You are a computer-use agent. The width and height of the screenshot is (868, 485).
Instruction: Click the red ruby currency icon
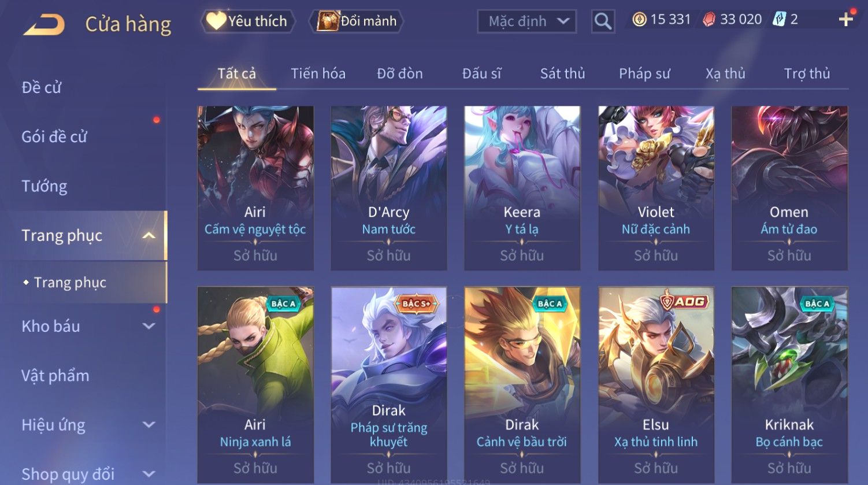709,20
